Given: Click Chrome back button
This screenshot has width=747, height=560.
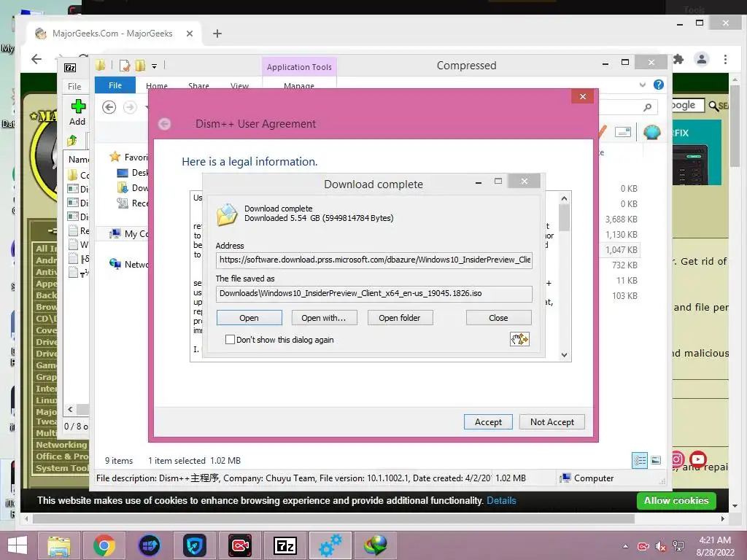Looking at the screenshot, I should [36, 59].
